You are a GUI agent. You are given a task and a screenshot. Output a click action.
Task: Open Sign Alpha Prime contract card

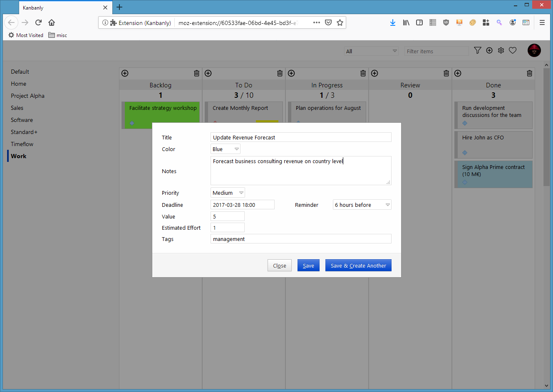coord(493,174)
